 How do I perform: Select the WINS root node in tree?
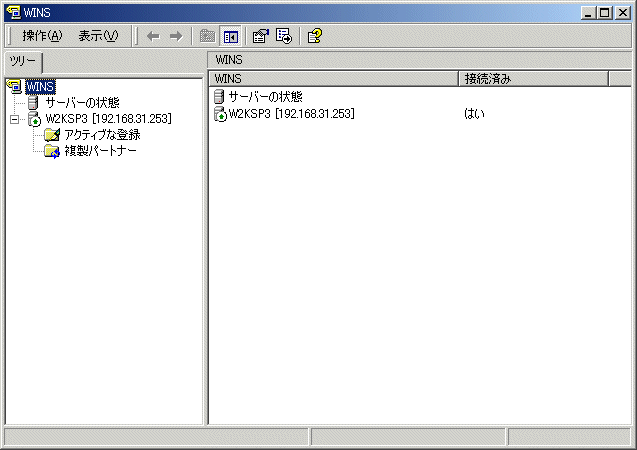(x=40, y=87)
